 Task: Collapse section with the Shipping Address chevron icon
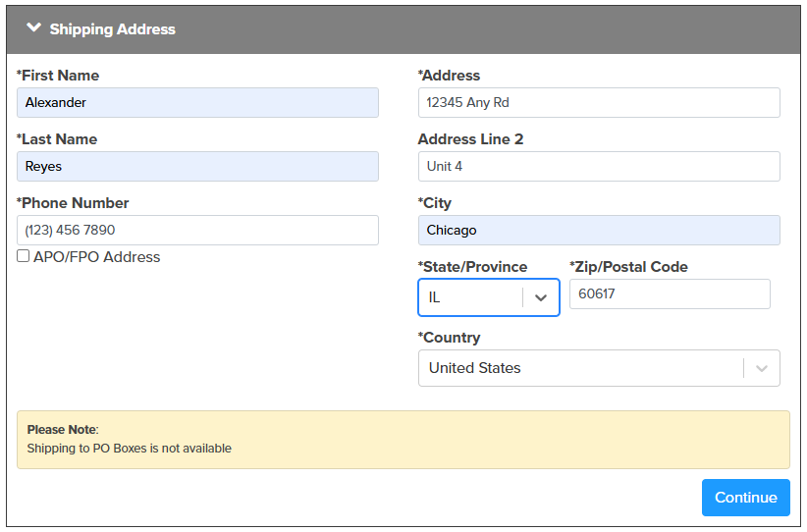pyautogui.click(x=34, y=27)
